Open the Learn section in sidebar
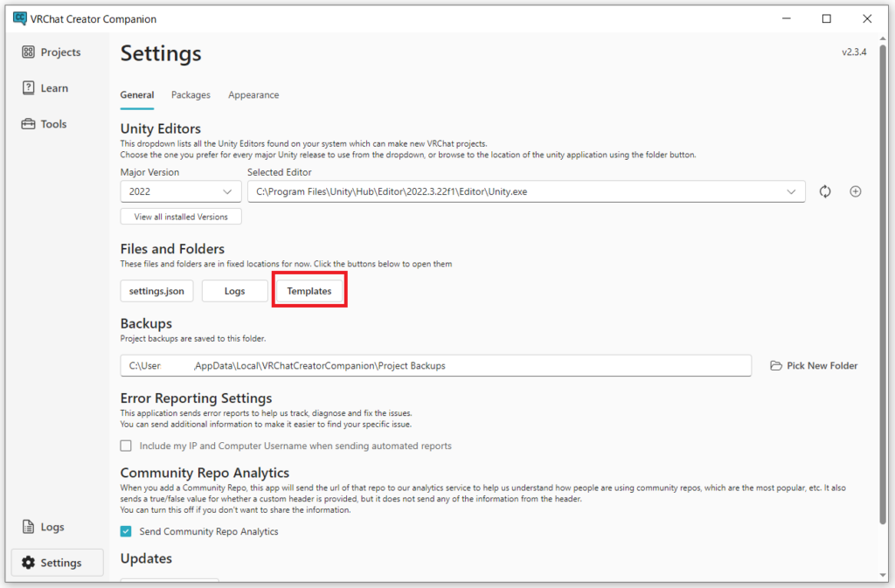 click(45, 88)
